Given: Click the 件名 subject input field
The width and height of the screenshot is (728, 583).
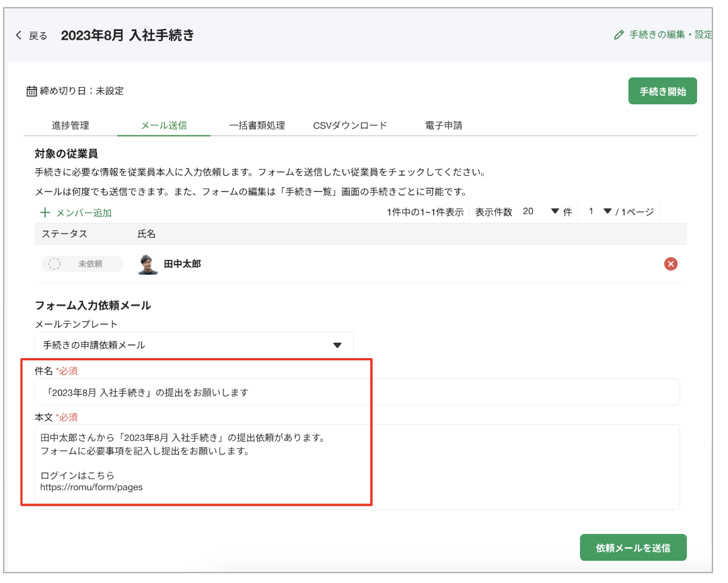Looking at the screenshot, I should click(x=357, y=392).
